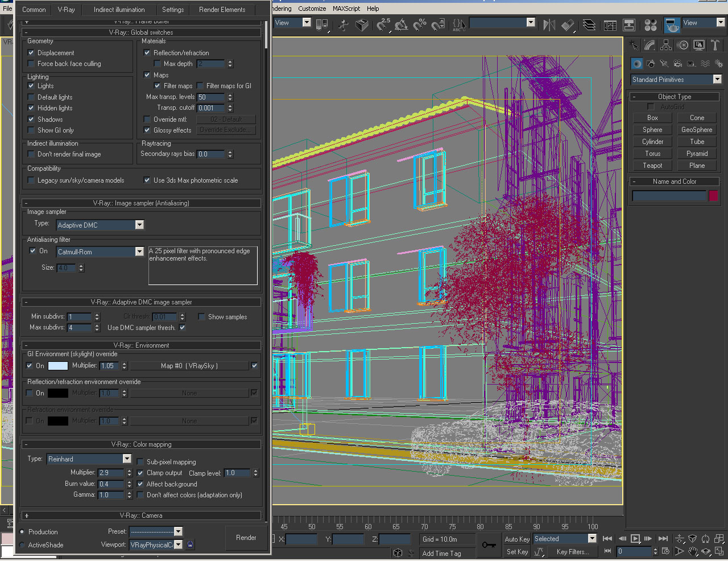Switch to the Motion command panel

pos(682,46)
